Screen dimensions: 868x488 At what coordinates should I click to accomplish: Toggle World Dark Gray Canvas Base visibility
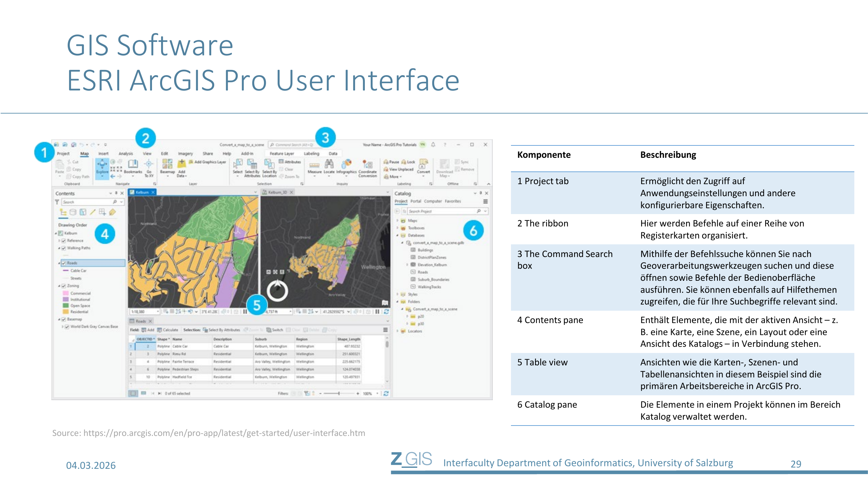(67, 327)
